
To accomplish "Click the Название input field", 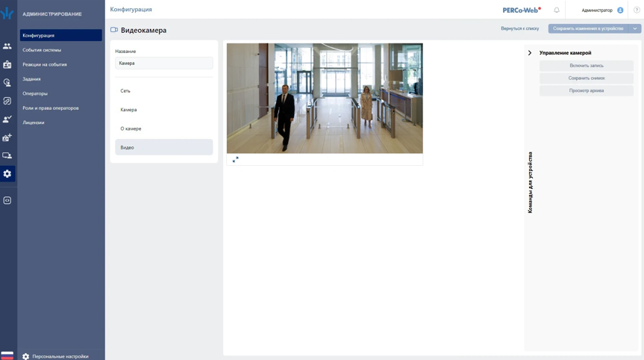I will coord(163,63).
